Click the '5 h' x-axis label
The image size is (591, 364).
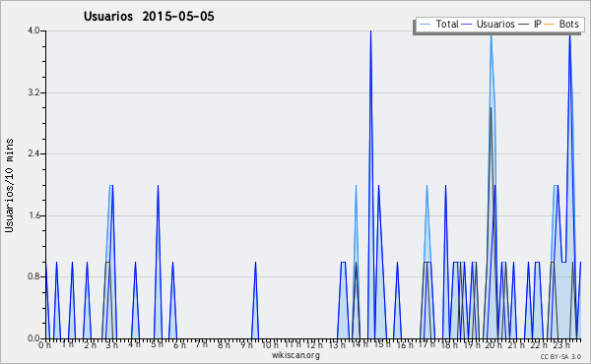tap(157, 344)
